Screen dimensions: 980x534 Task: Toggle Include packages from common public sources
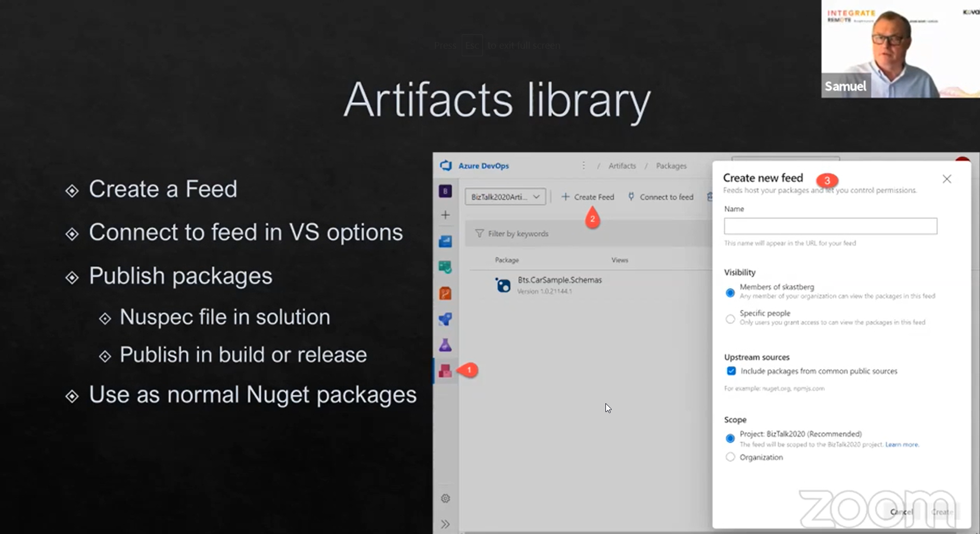(731, 371)
